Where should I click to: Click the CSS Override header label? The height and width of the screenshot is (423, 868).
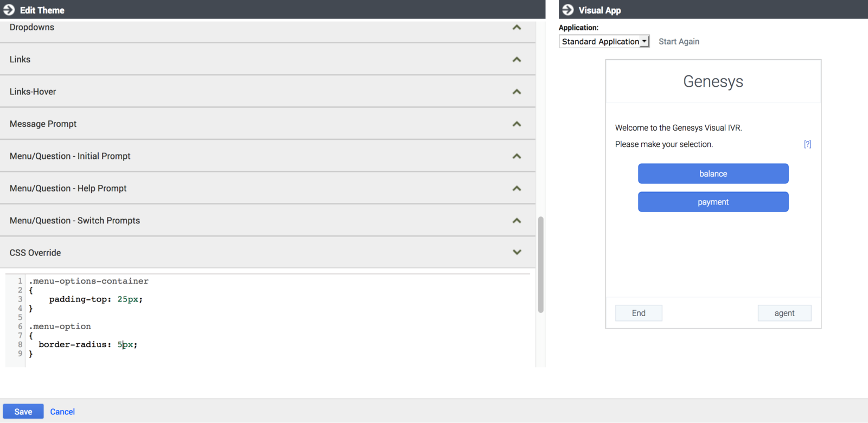(x=35, y=253)
